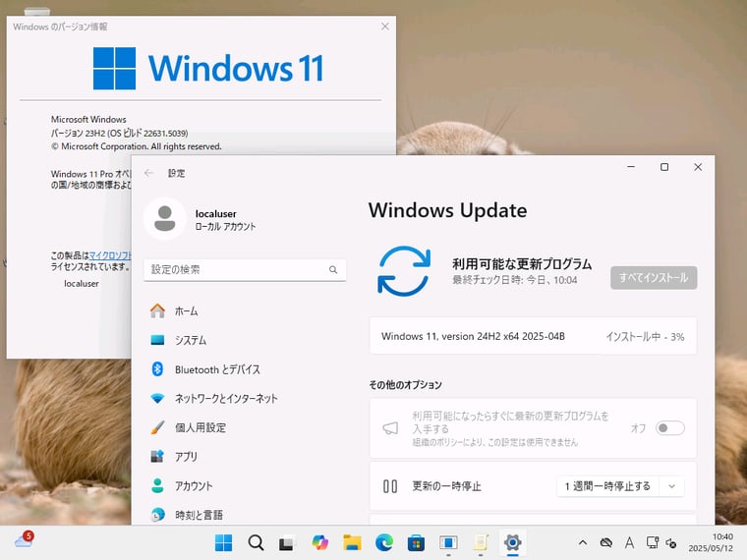
Task: Open ネットワークとインターネット settings
Action: pos(226,398)
